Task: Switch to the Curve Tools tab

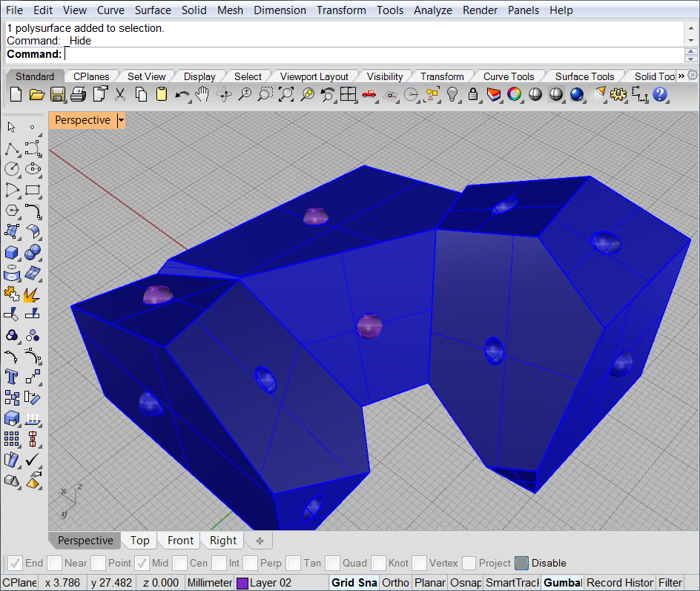Action: point(509,77)
